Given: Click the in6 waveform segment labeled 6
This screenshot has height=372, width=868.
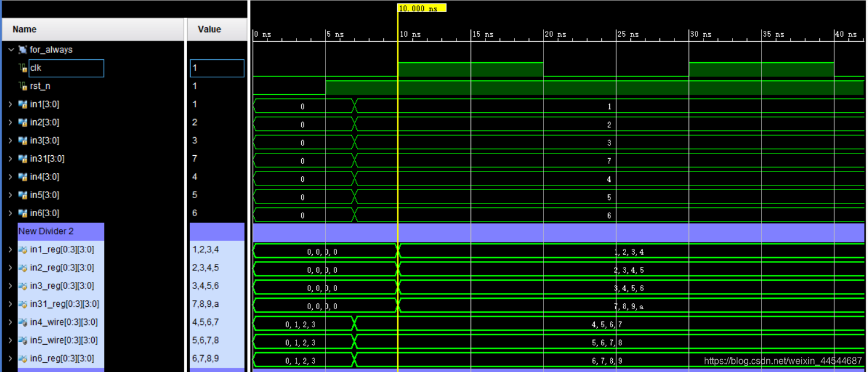Looking at the screenshot, I should [x=609, y=215].
